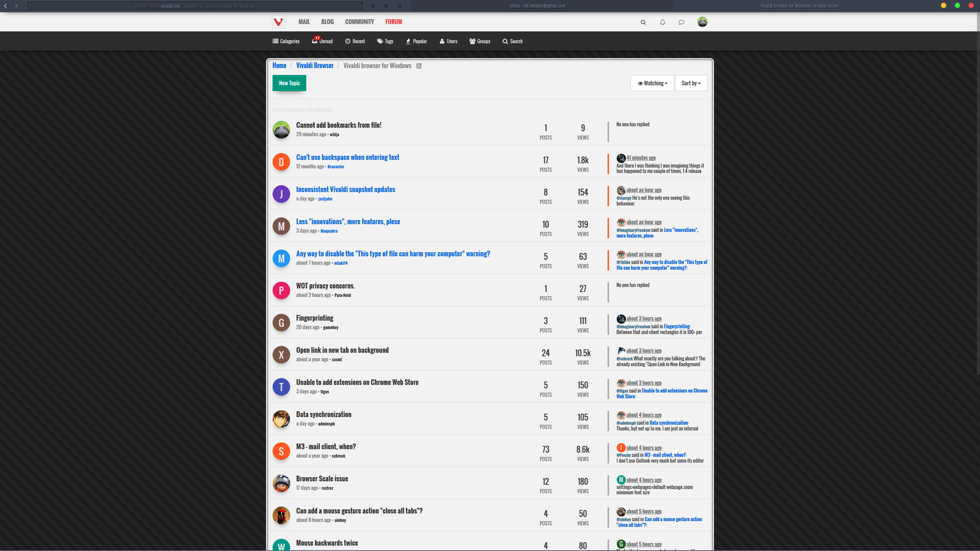Open Users in forum nav bar

pyautogui.click(x=448, y=41)
